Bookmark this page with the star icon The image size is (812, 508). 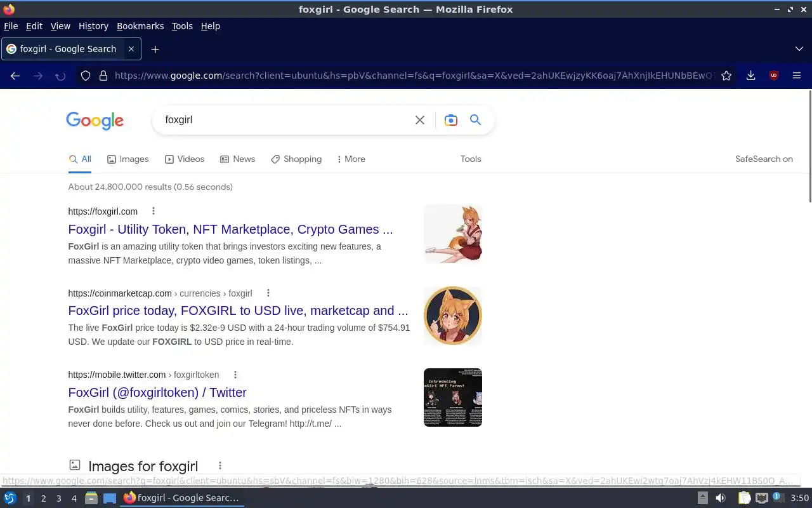pyautogui.click(x=726, y=76)
